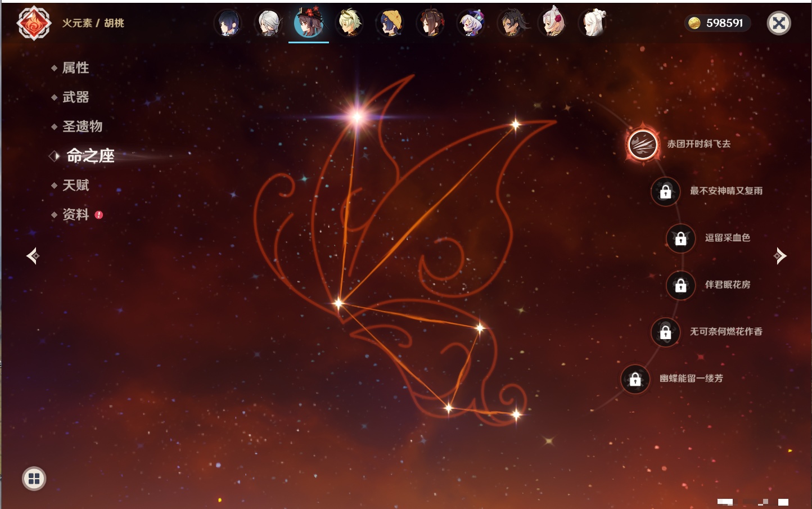The image size is (812, 509).
Task: Open the four-square grid menu icon
Action: pyautogui.click(x=34, y=479)
